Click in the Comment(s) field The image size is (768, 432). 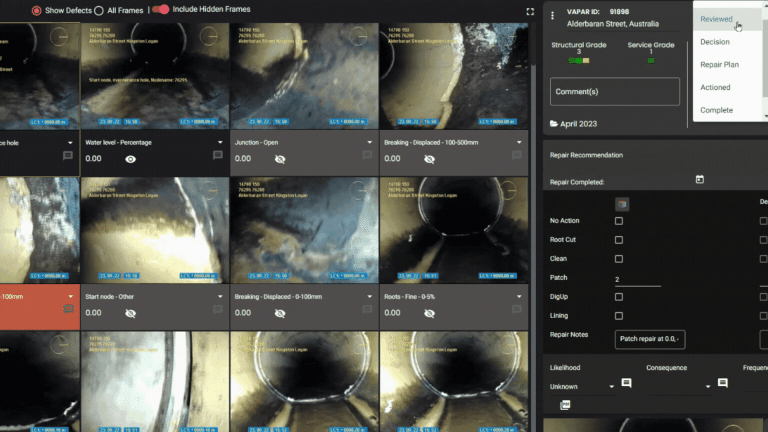(615, 92)
